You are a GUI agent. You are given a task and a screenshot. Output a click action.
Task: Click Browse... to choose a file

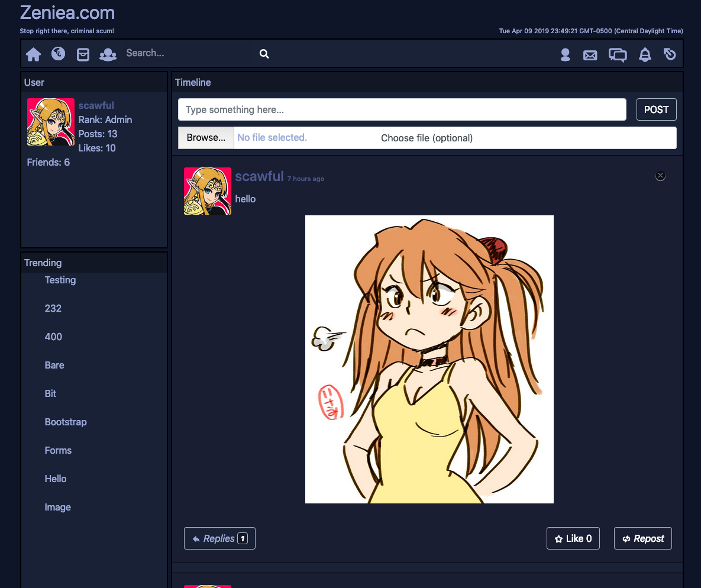pyautogui.click(x=206, y=138)
